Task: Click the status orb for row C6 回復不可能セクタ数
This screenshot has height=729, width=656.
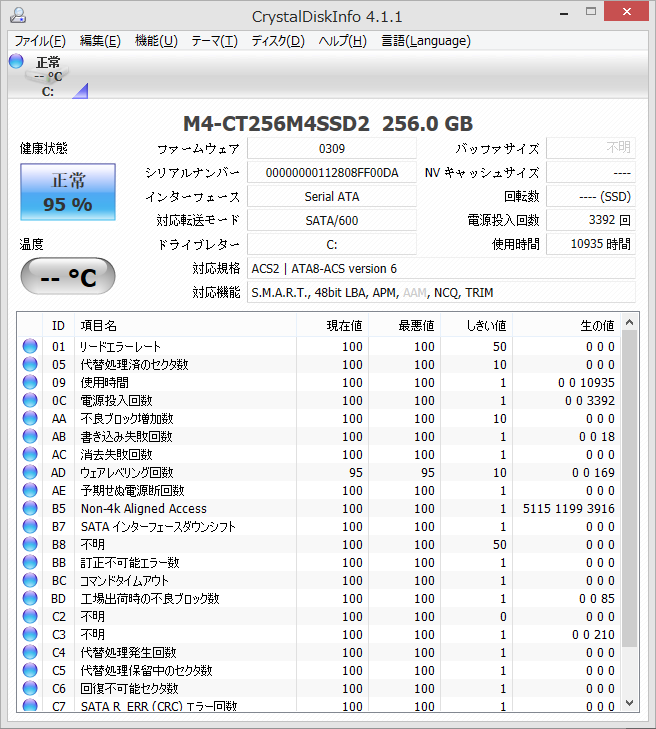Action: point(30,688)
